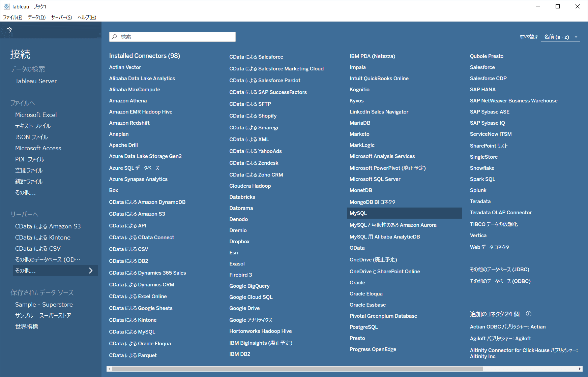Click the Tableau icon in the title bar
Image resolution: width=588 pixels, height=377 pixels.
pos(7,7)
